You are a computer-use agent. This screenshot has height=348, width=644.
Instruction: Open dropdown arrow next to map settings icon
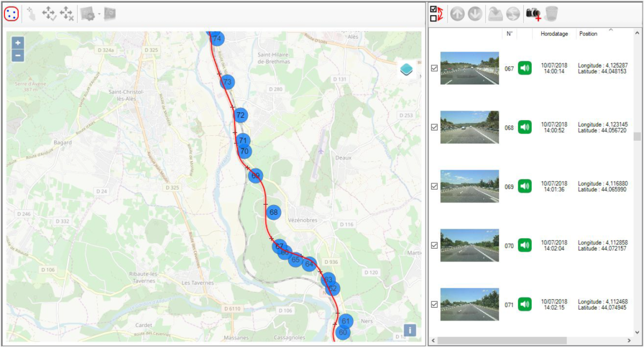[x=99, y=14]
